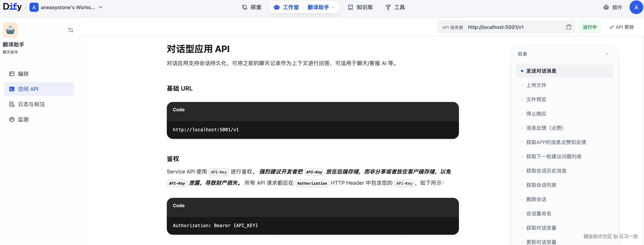Switch to the 工作室 tab
The image size is (644, 245).
(291, 7)
